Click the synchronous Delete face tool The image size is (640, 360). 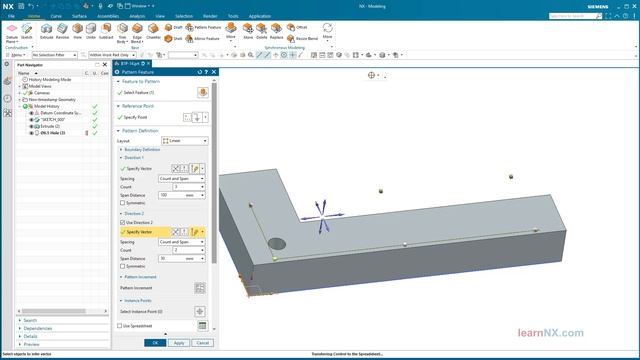click(x=262, y=31)
